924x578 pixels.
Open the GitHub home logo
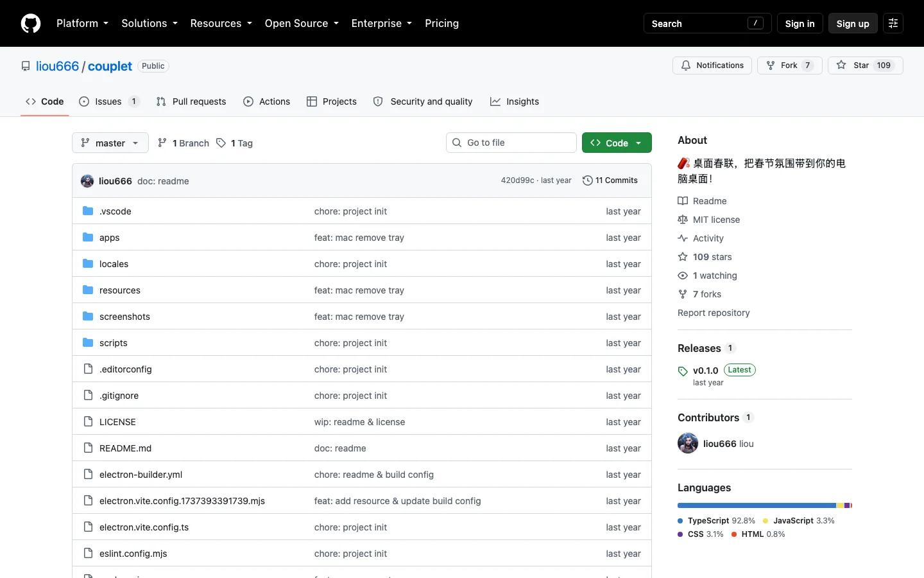click(x=31, y=24)
